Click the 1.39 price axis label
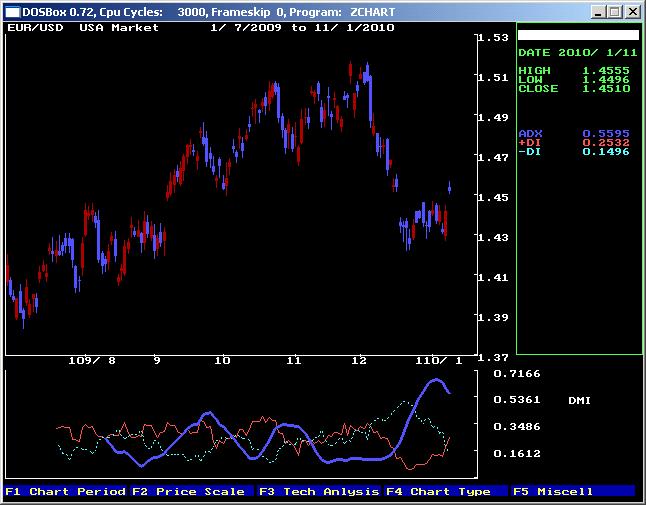The image size is (646, 505). pyautogui.click(x=493, y=317)
